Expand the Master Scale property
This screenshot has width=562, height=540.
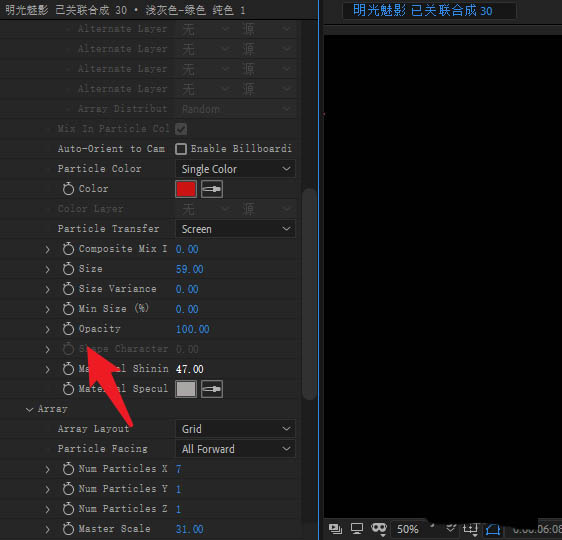47,529
